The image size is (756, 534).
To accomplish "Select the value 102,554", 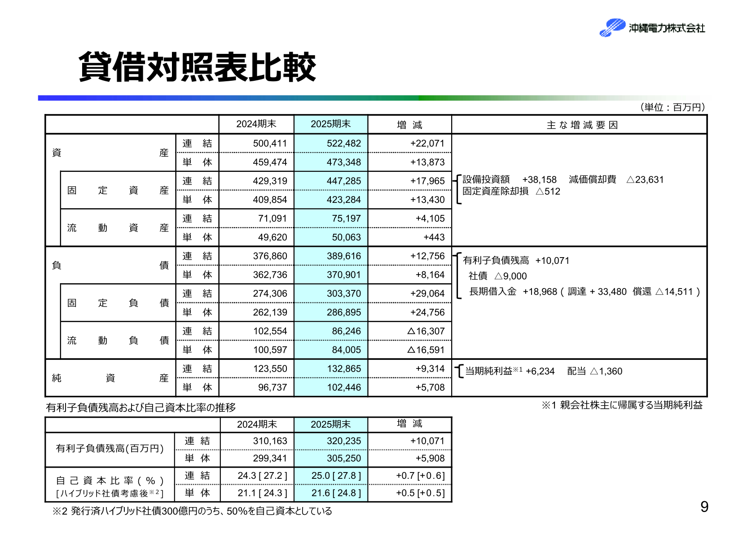I will coord(270,331).
